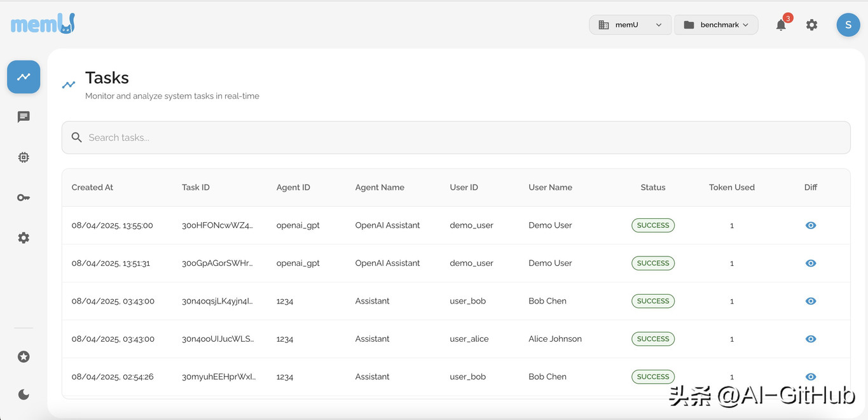Sort by the Token Used column header
Screen dimensions: 868x420
(732, 187)
